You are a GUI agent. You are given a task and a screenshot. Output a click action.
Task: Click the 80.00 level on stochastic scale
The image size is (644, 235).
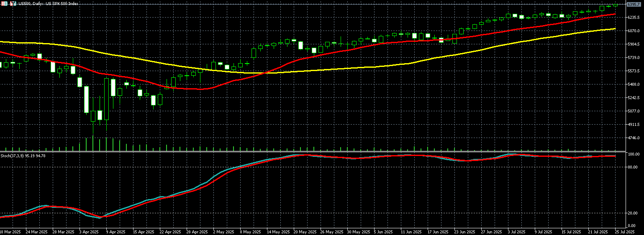click(632, 167)
